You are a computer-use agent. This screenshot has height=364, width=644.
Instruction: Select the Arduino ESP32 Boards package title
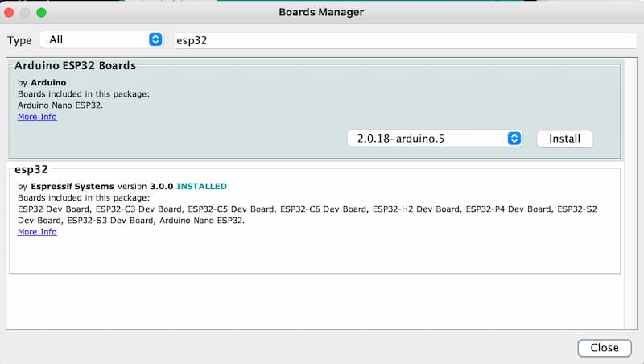pyautogui.click(x=75, y=66)
